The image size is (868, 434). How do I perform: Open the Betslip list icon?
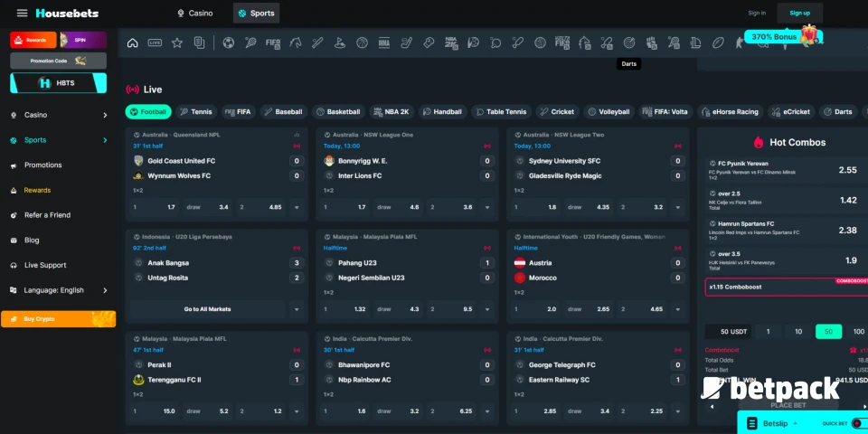point(751,423)
